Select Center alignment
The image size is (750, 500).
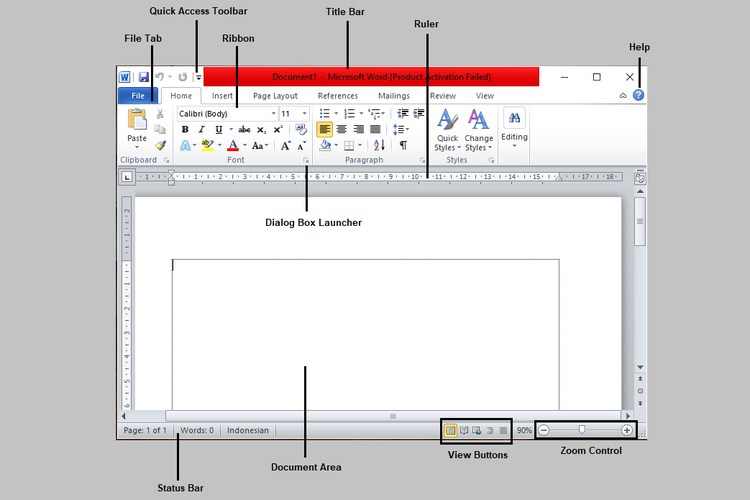tap(342, 129)
